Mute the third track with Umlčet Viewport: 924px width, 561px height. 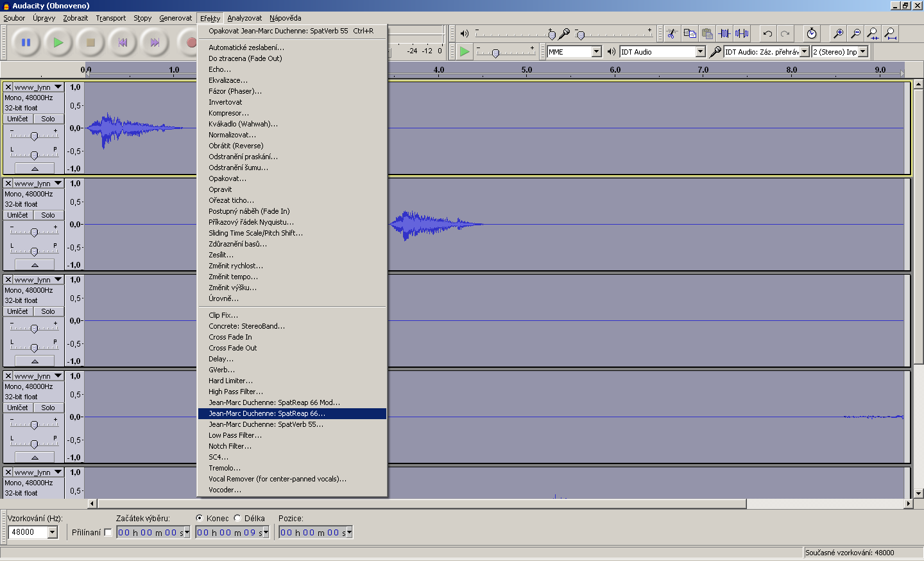[18, 311]
